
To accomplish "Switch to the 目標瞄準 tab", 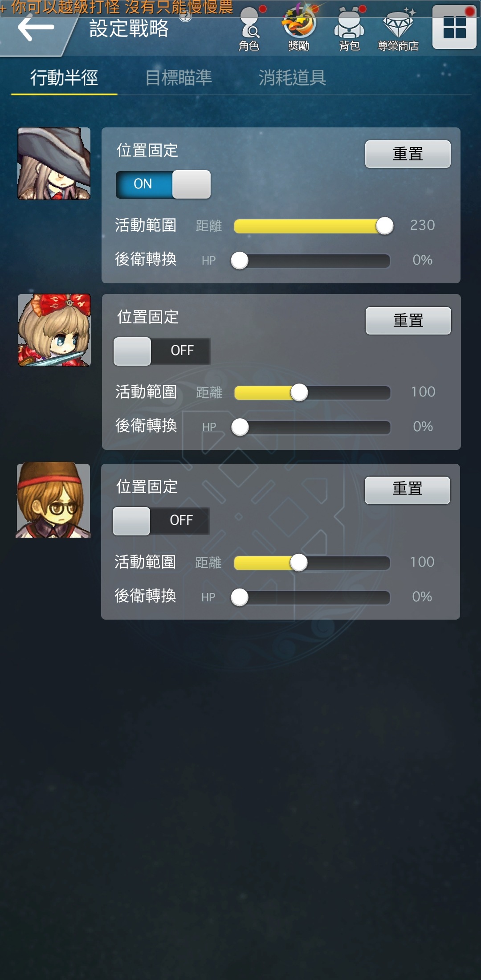I will coord(179,78).
